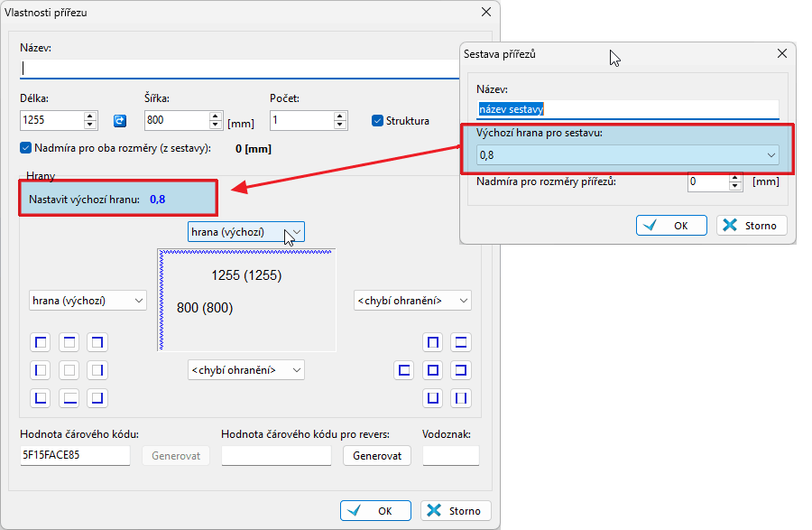The height and width of the screenshot is (530, 812).
Task: Click Generovat for revers barcode
Action: pyautogui.click(x=376, y=456)
